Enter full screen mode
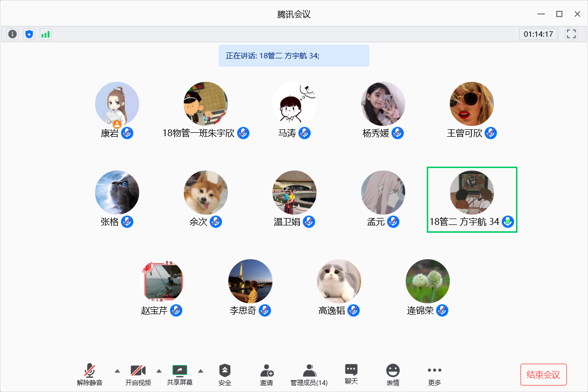 pos(571,34)
